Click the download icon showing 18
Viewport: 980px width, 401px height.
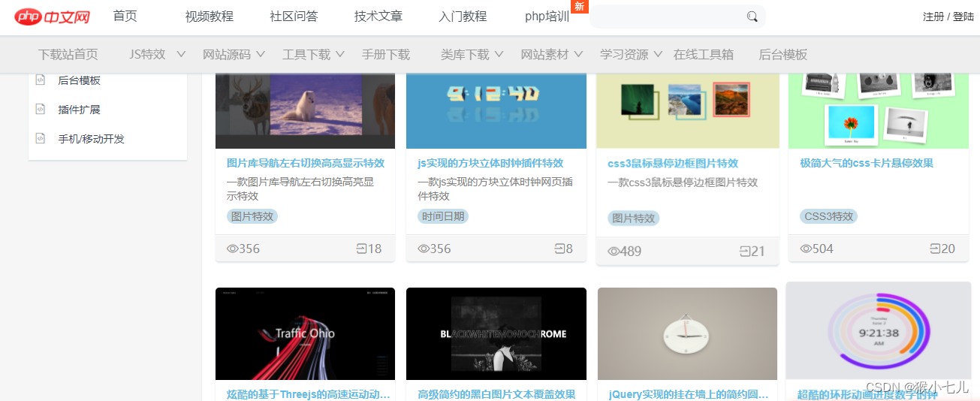pyautogui.click(x=361, y=249)
